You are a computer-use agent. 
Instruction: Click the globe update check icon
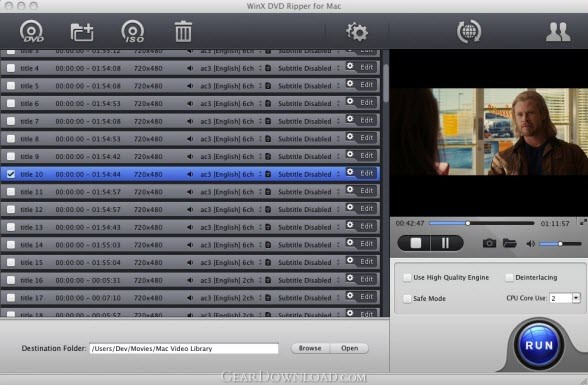pos(469,31)
